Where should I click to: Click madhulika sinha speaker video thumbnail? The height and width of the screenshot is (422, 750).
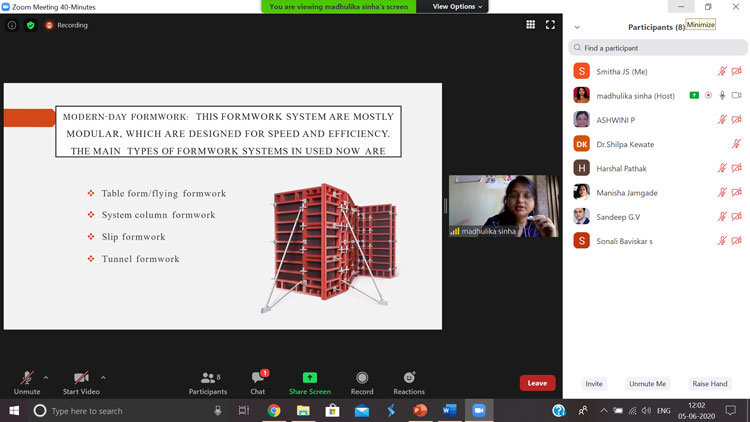[504, 206]
